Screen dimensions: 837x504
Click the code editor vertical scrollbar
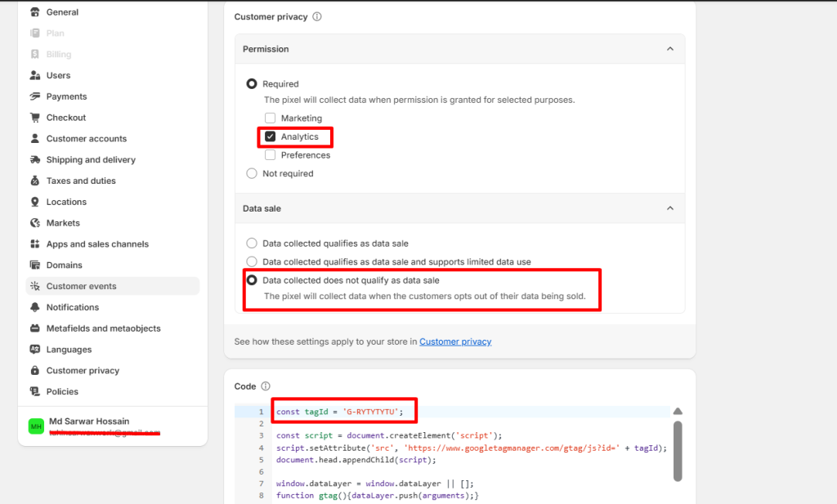[678, 449]
